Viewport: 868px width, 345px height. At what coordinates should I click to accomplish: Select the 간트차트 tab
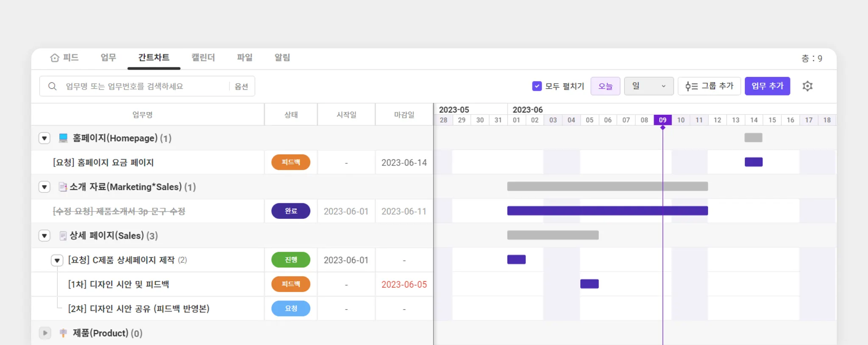click(154, 58)
